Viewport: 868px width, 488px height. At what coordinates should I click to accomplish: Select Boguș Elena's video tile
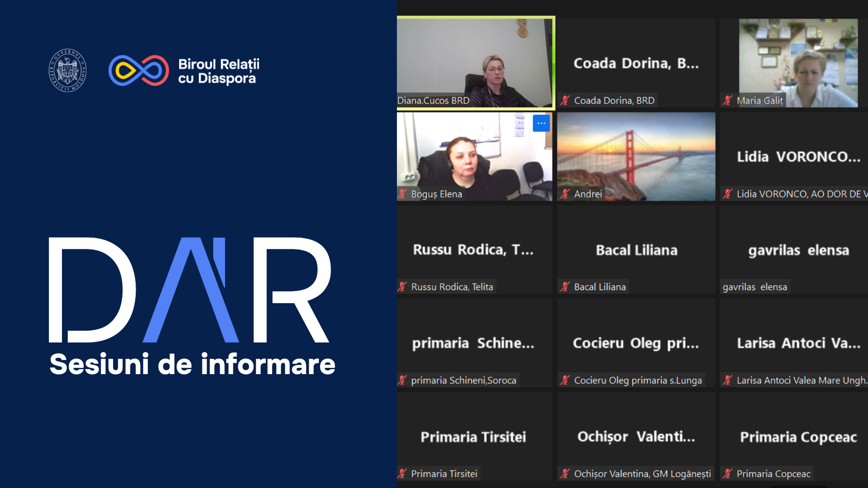click(474, 156)
